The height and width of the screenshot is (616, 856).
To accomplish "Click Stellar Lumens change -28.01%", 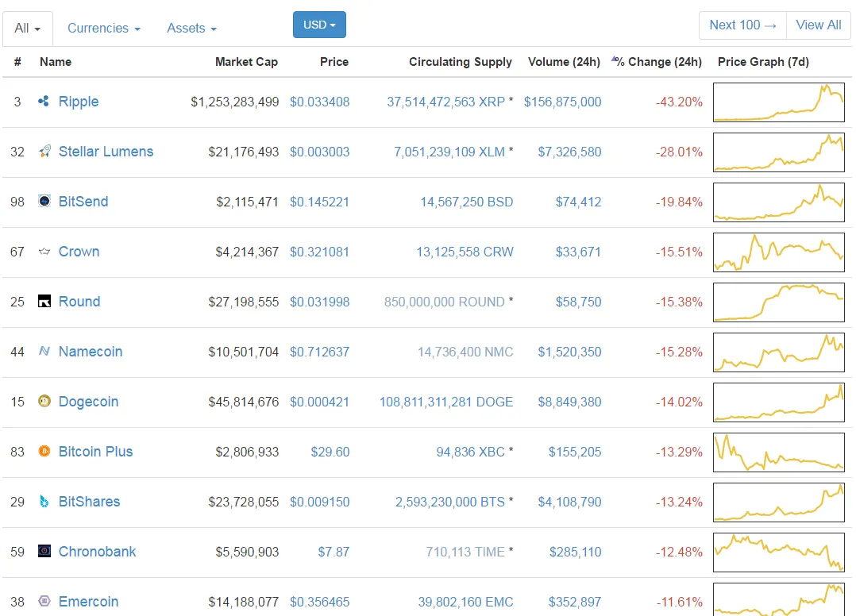I will pos(679,152).
